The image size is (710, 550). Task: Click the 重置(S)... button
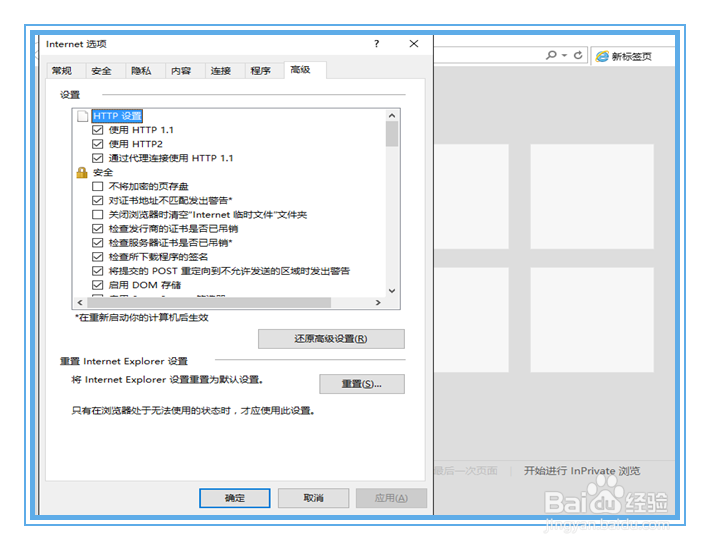click(x=362, y=384)
